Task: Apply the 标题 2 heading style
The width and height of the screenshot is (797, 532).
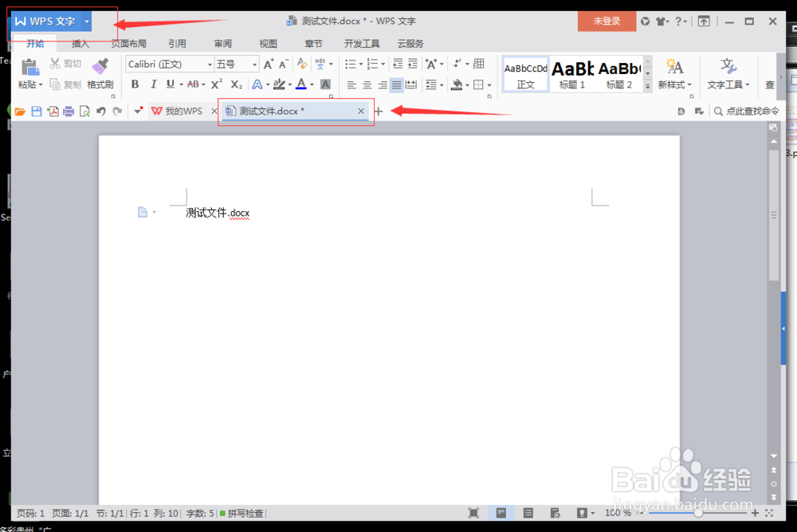Action: coord(619,75)
